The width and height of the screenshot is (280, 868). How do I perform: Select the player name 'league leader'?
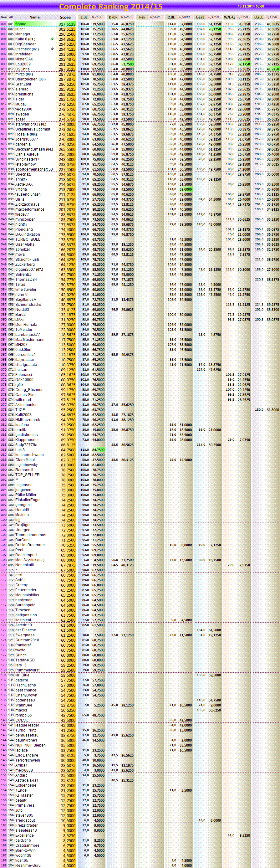(27, 725)
